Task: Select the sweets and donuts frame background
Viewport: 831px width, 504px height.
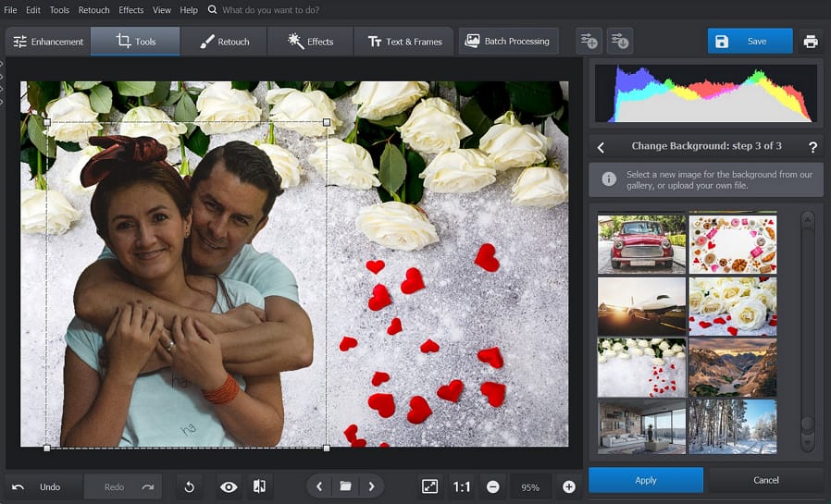Action: click(733, 243)
